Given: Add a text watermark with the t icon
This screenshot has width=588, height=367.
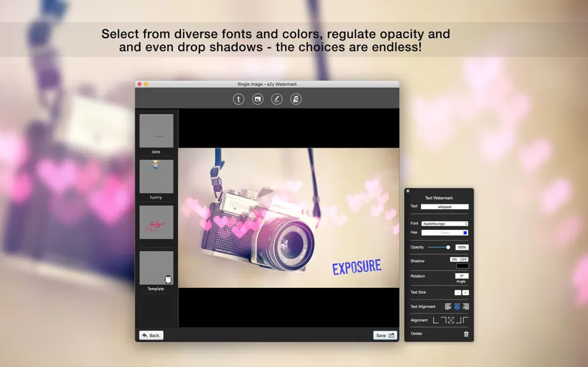Looking at the screenshot, I should point(239,99).
